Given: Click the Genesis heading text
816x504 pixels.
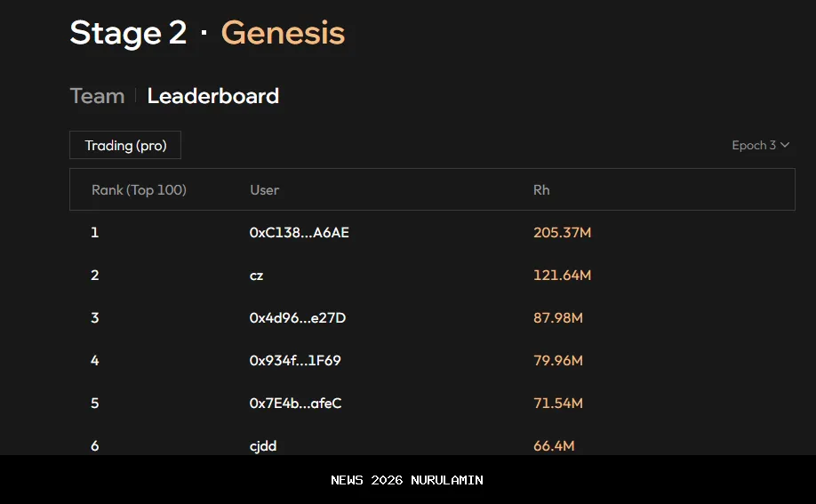Looking at the screenshot, I should [x=283, y=33].
